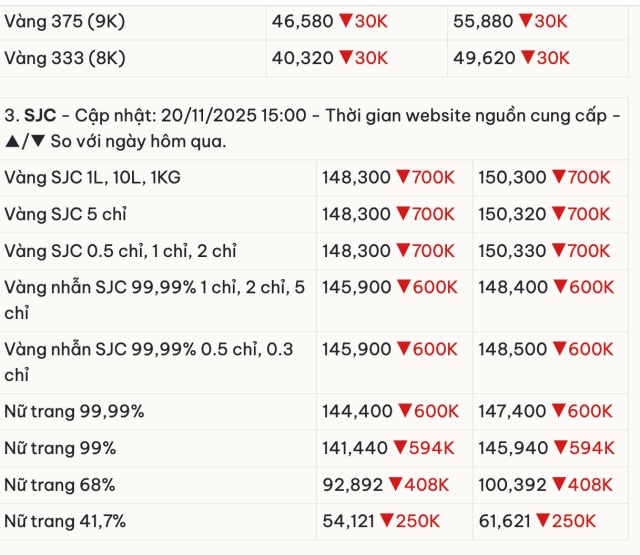Tap the red down arrow next to 150,320

[559, 214]
